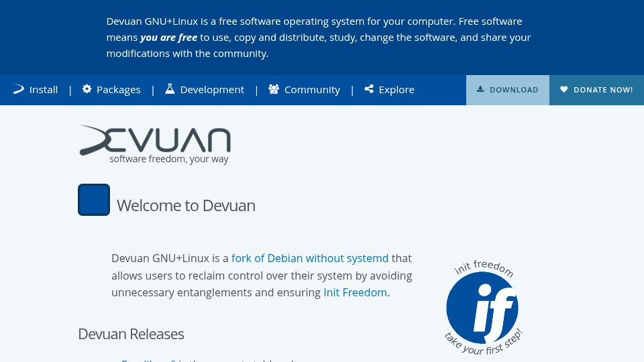The image size is (644, 362).
Task: Follow the 'Init Freedom' link
Action: click(356, 292)
